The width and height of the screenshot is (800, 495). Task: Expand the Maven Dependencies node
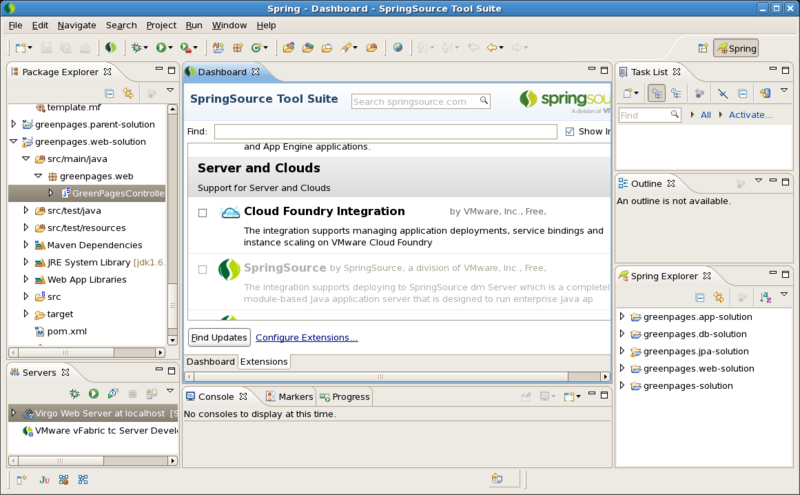click(26, 244)
